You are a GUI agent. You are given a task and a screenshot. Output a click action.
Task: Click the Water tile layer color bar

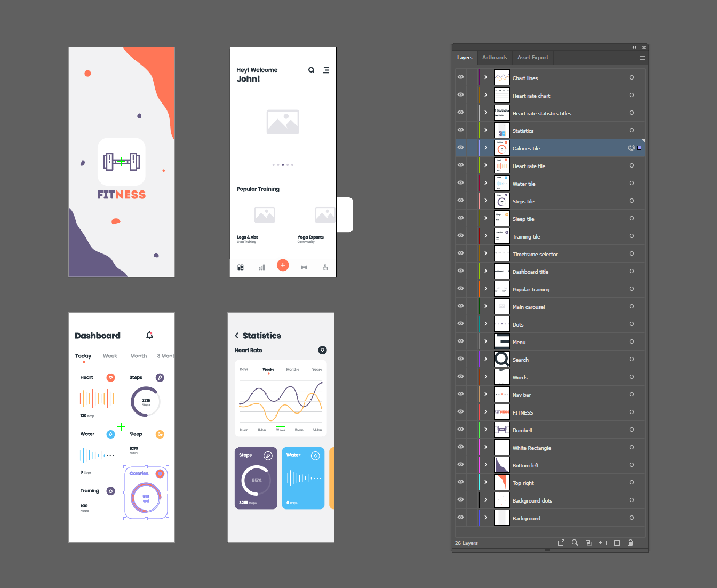479,183
